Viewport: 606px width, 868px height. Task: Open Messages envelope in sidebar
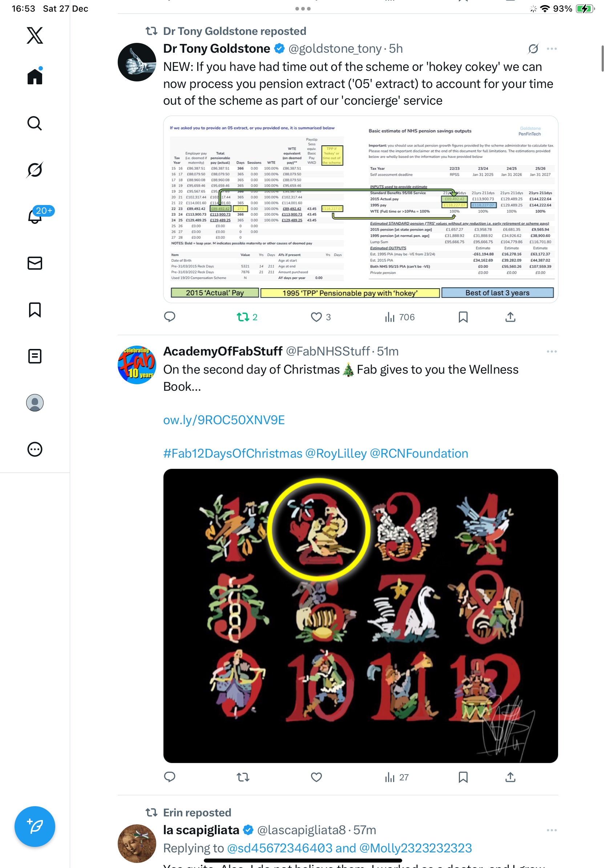click(x=35, y=263)
